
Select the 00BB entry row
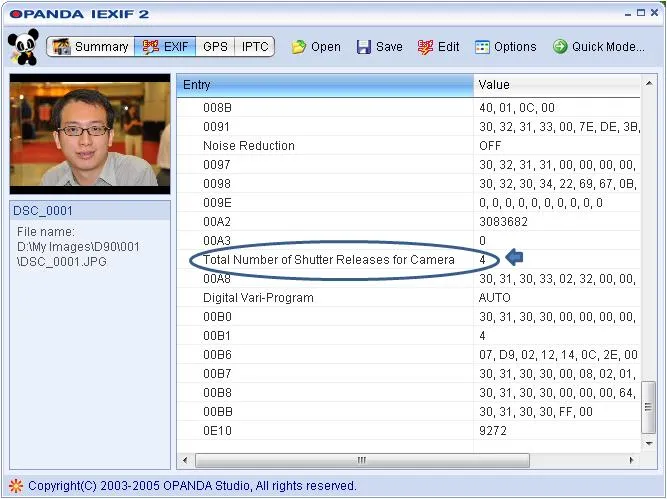[408, 412]
